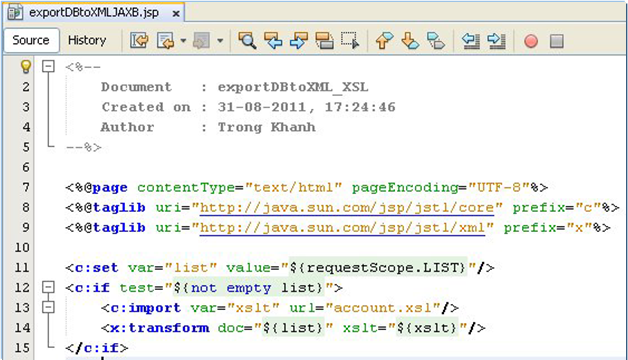The height and width of the screenshot is (360, 628).
Task: Click line number 10 in gutter
Action: [x=22, y=247]
